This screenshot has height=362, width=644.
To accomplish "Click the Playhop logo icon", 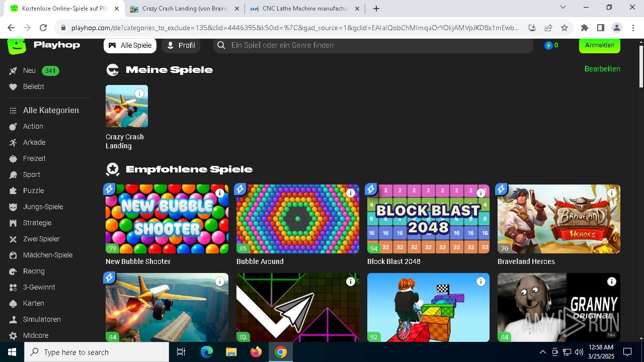I will coord(17,46).
